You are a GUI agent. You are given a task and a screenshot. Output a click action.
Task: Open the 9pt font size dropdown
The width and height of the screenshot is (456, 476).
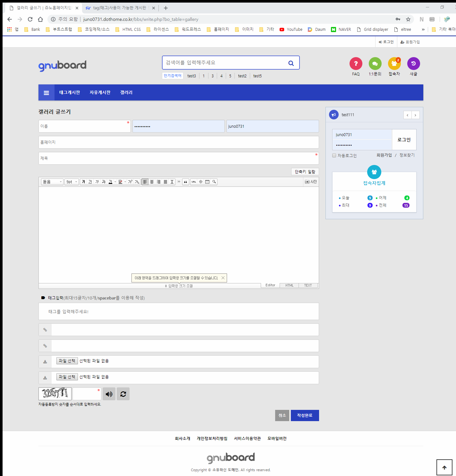tap(72, 182)
